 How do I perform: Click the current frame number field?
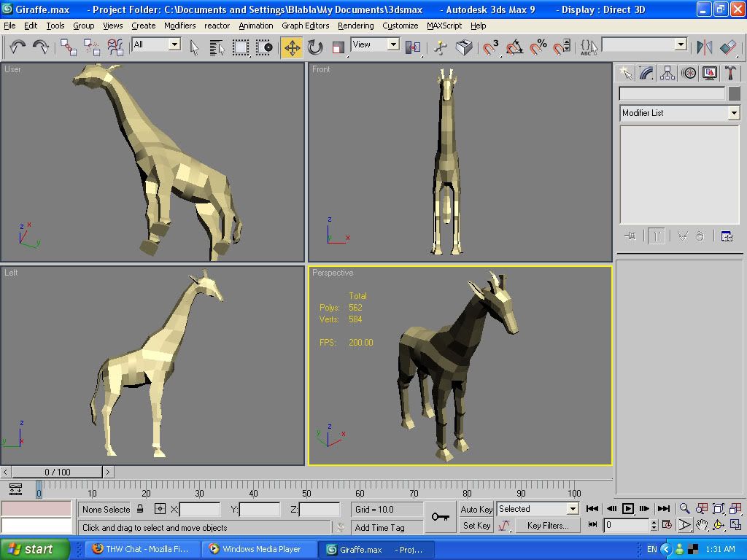point(626,525)
